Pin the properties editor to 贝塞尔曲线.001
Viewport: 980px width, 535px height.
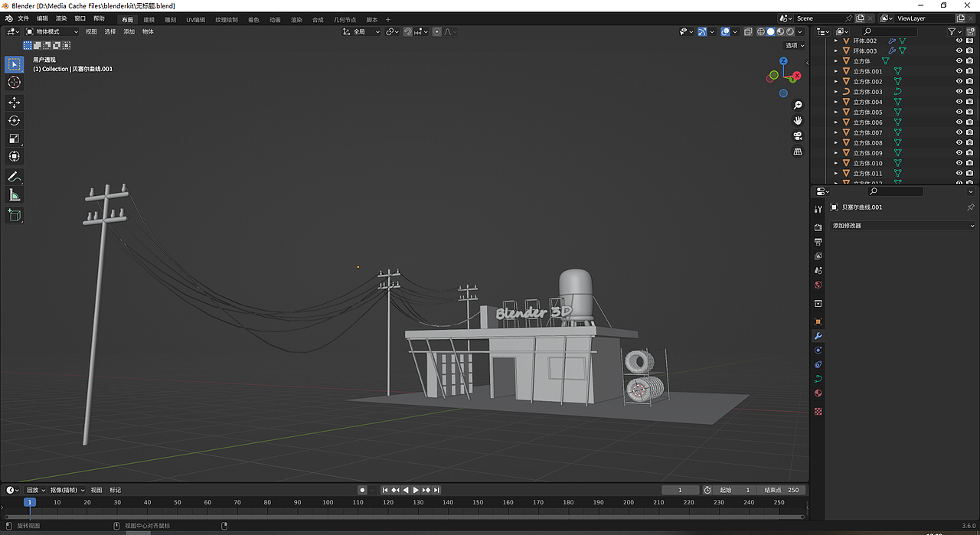[x=970, y=207]
